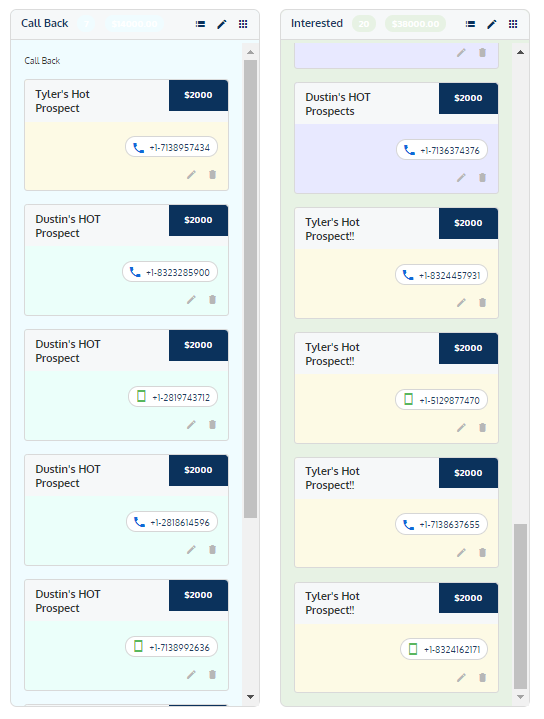Call number +1-7138957434

172,147
